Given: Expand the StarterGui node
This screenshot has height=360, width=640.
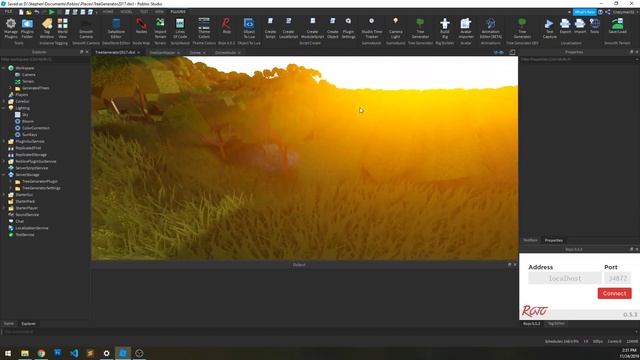Looking at the screenshot, I should (x=4, y=195).
